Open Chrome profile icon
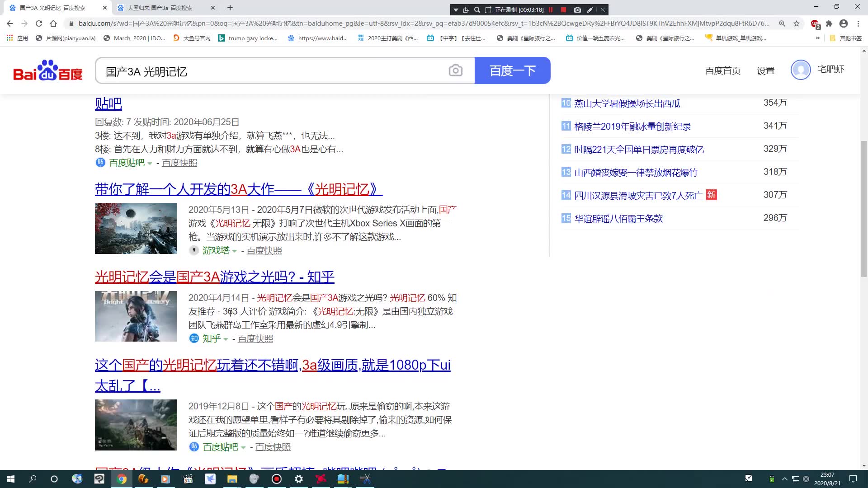Screen dimensions: 868x488 point(844,23)
